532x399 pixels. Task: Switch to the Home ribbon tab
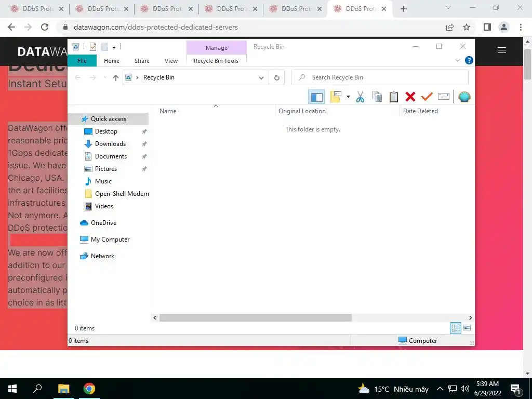112,61
